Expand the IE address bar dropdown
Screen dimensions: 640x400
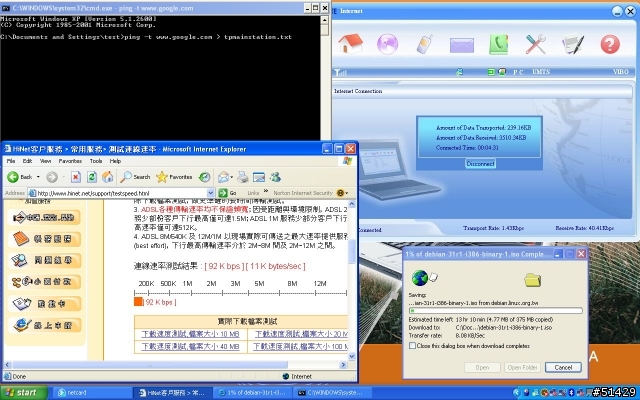coord(211,193)
